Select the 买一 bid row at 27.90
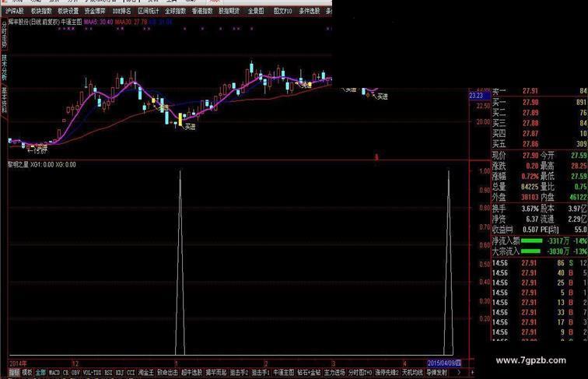Viewport: 588px width, 379px height. pyautogui.click(x=539, y=102)
